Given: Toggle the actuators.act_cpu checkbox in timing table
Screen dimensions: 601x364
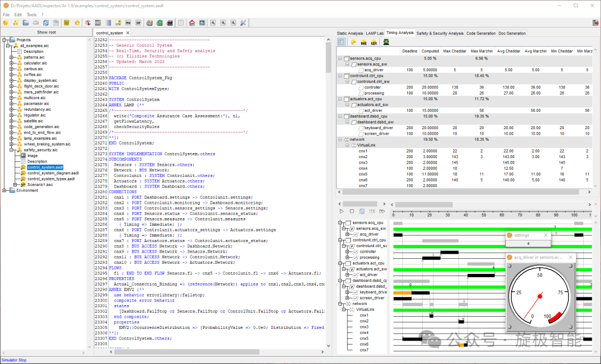Looking at the screenshot, I should tap(346, 99).
